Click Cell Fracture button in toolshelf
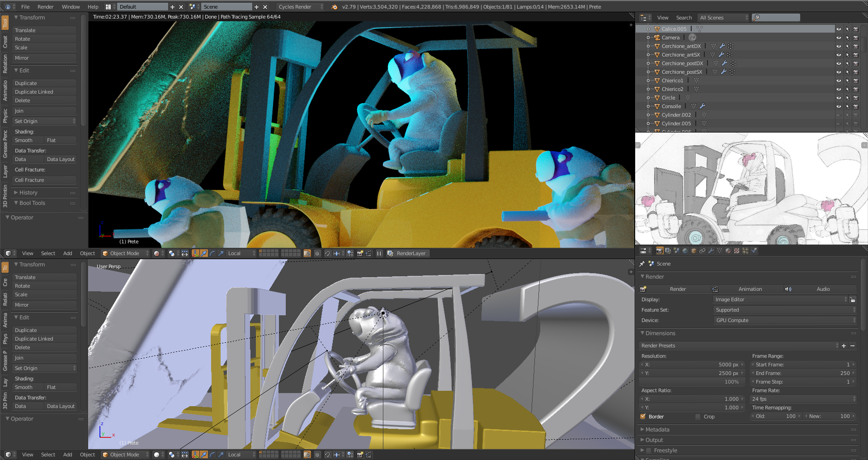Viewport: 868px width, 460px height. coord(45,180)
